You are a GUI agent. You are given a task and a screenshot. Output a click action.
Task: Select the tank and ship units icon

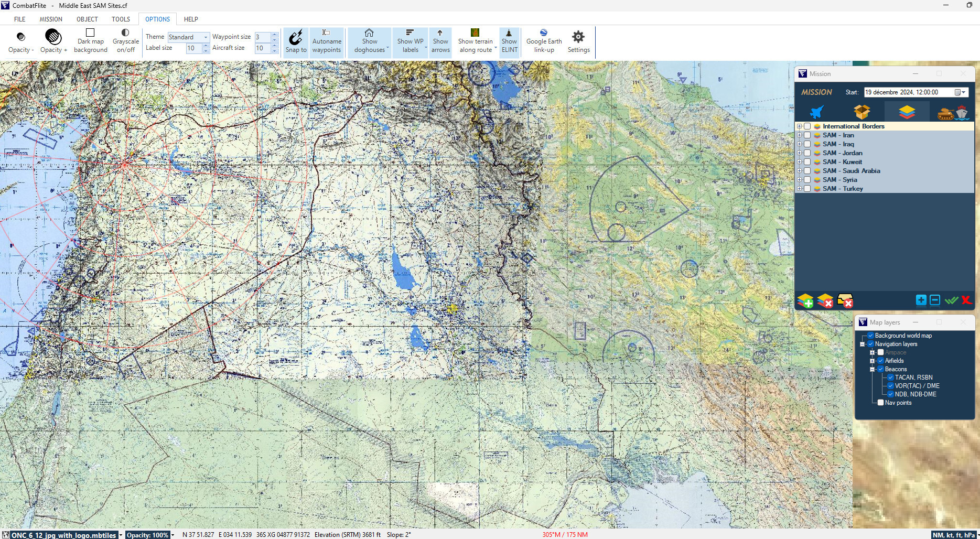coord(952,112)
